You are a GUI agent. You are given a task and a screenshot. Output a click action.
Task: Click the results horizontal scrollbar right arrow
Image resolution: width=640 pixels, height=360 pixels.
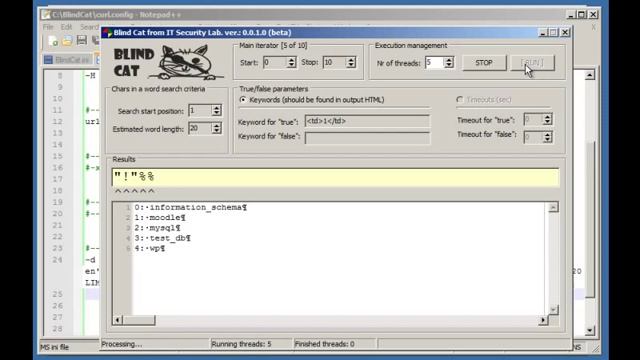543,320
